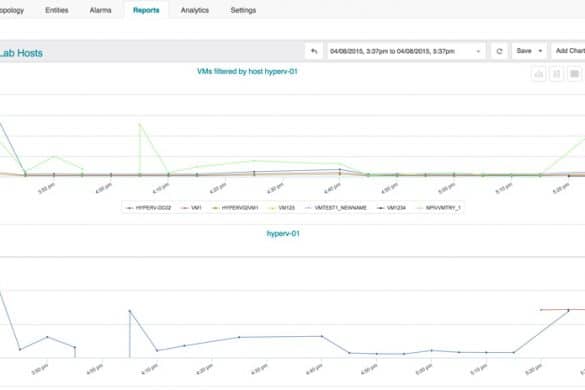Open the Entities tab

click(57, 10)
